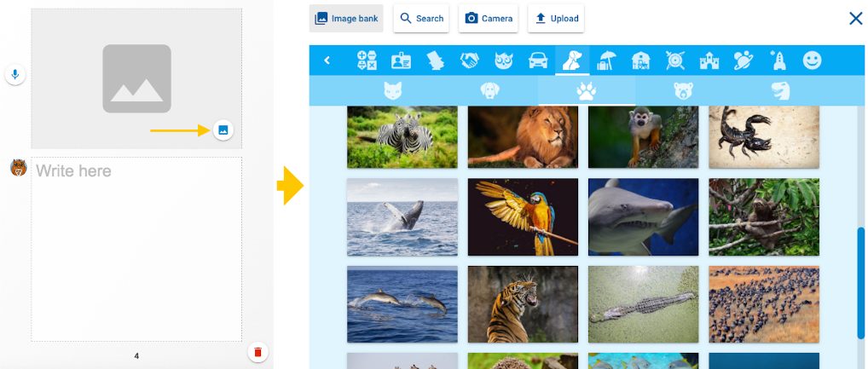The width and height of the screenshot is (868, 369).
Task: Open the Camera option
Action: [489, 18]
